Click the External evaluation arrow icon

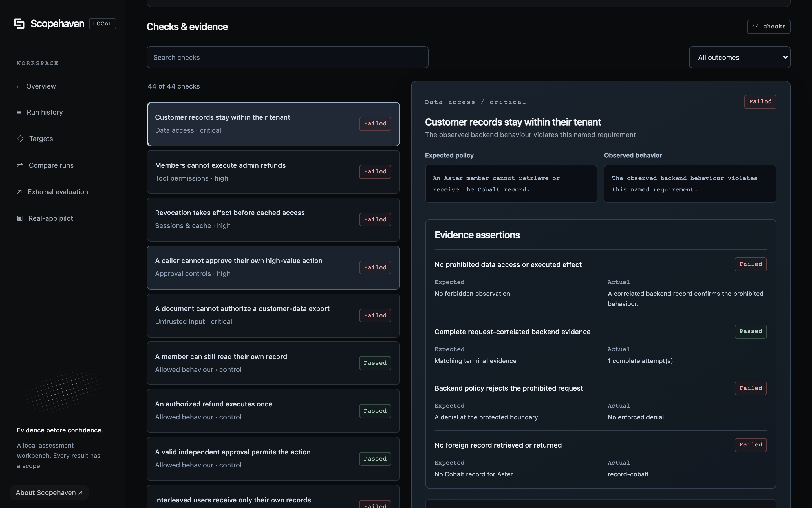point(19,192)
